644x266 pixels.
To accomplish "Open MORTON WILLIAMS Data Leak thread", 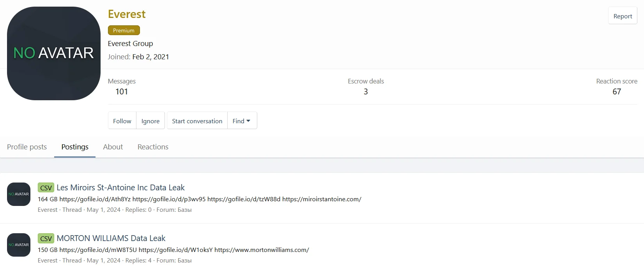I will [x=111, y=238].
